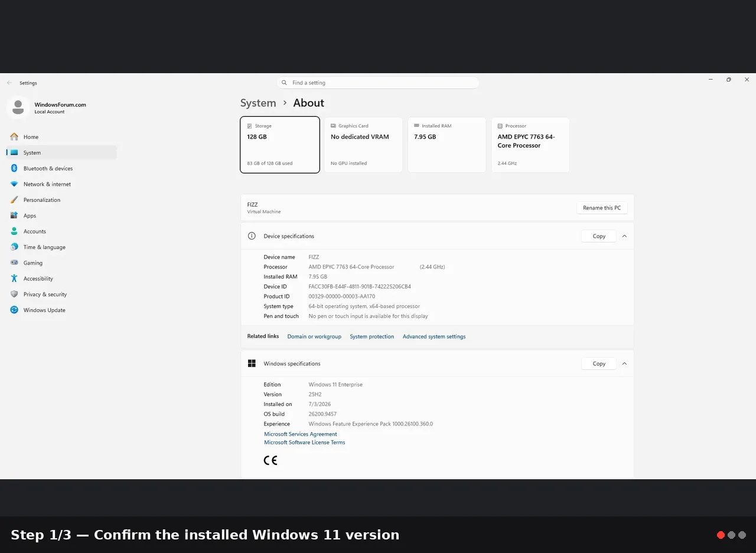
Task: Select the System item in sidebar
Action: [x=61, y=153]
